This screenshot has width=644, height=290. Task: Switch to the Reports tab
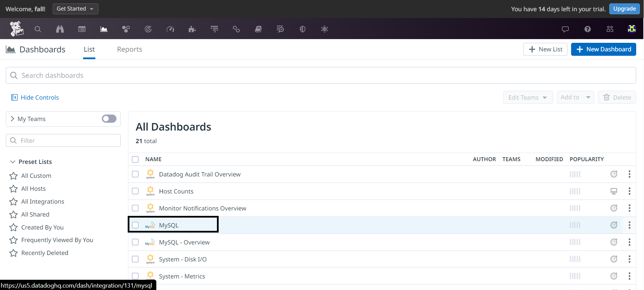(x=129, y=49)
